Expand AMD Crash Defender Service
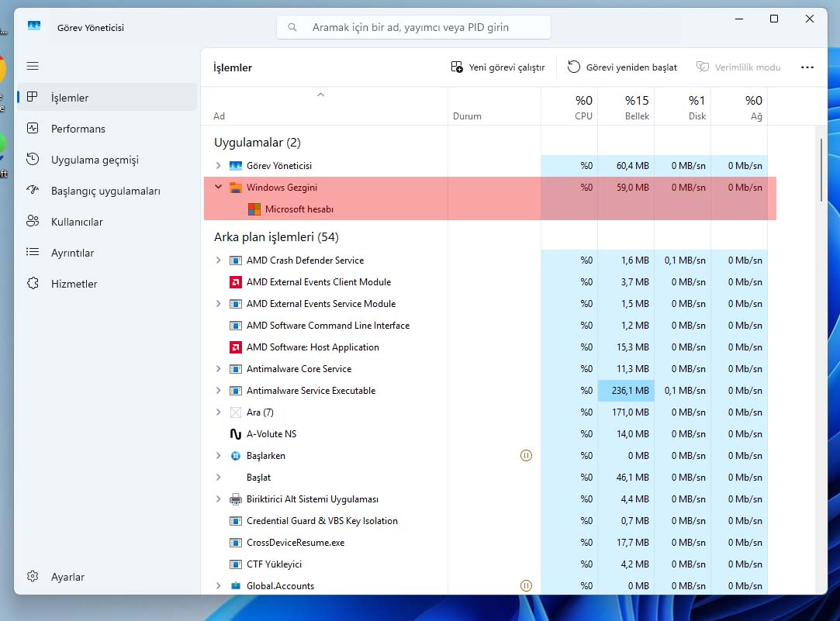This screenshot has height=621, width=840. tap(218, 260)
